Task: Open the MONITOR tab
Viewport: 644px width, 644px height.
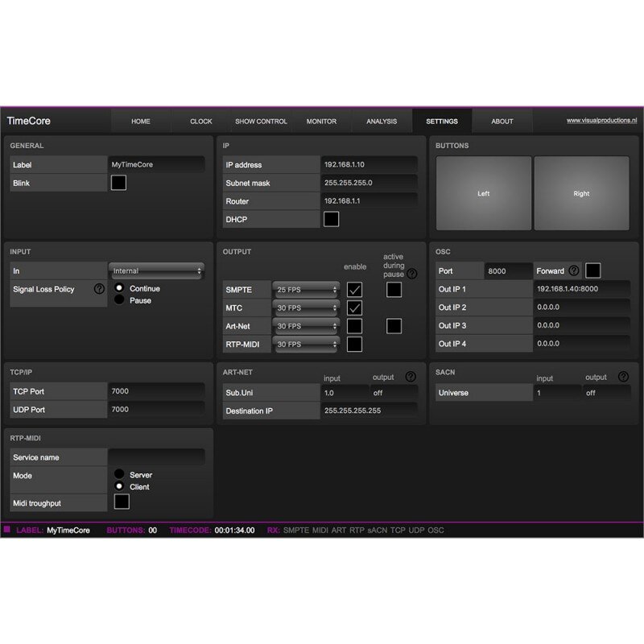Action: pyautogui.click(x=321, y=122)
